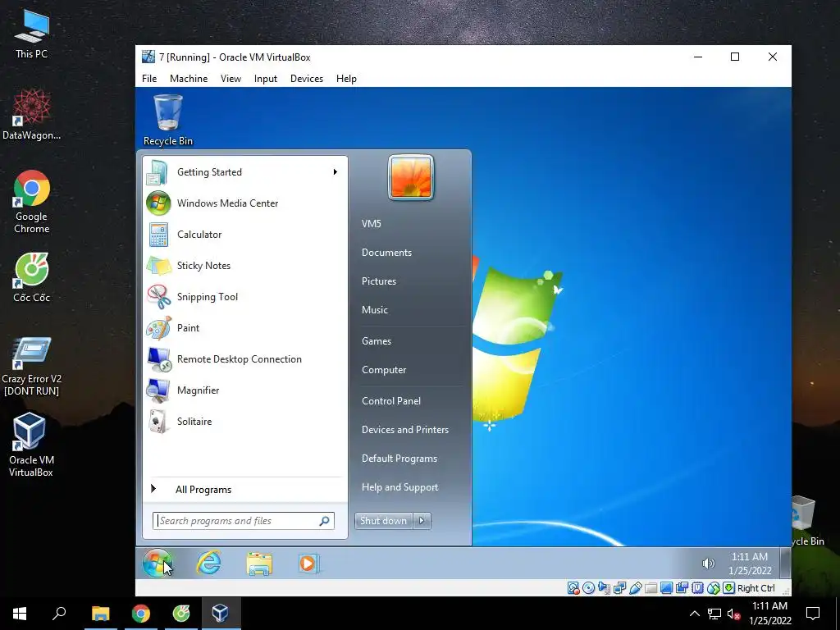840x630 pixels.
Task: Click the VirtualBox recording status icon
Action: (682, 588)
